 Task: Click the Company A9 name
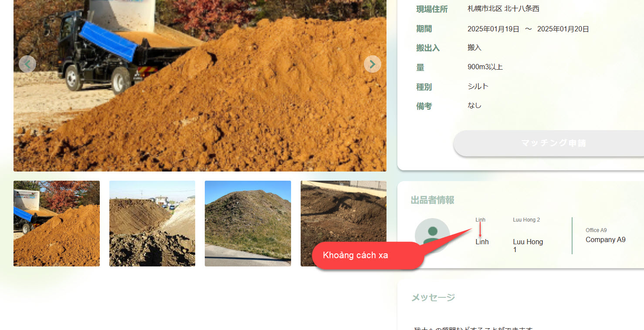coord(605,240)
